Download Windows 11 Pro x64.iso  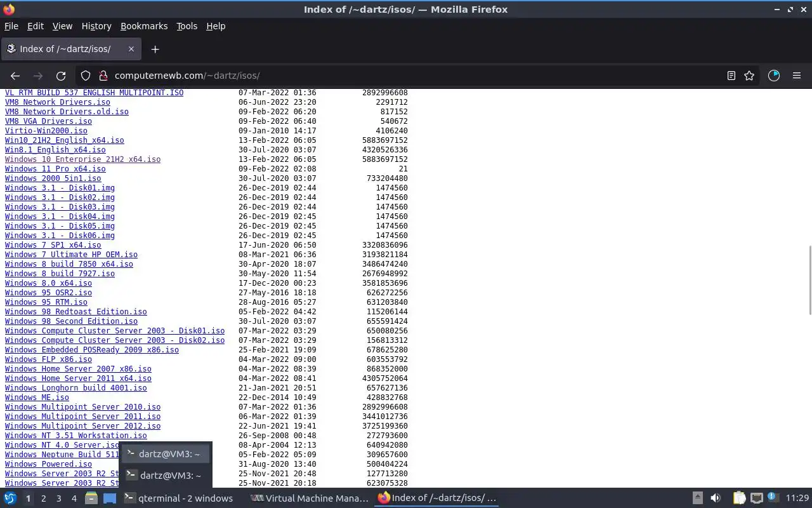point(55,169)
